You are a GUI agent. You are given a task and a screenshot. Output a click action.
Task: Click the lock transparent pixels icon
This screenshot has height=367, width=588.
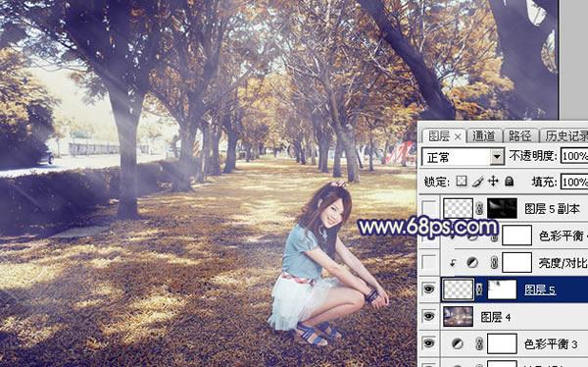462,182
